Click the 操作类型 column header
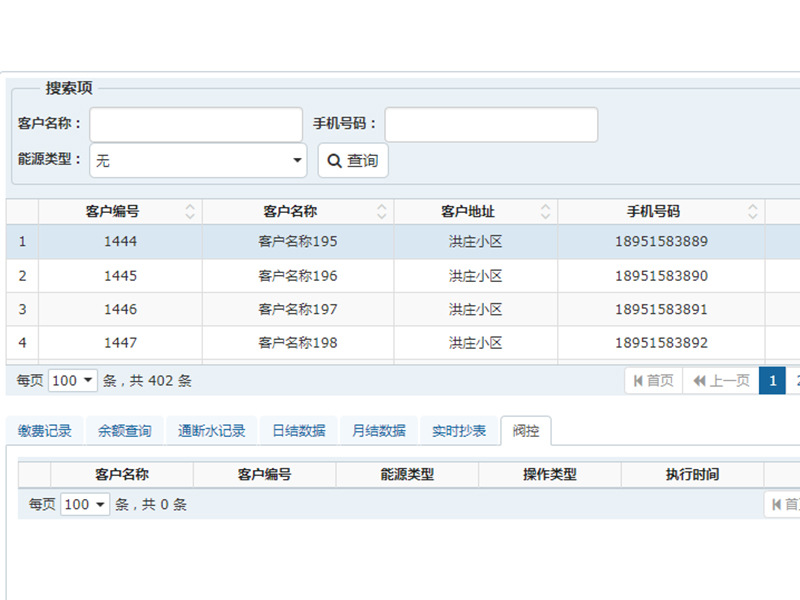The width and height of the screenshot is (800, 600). [x=550, y=474]
